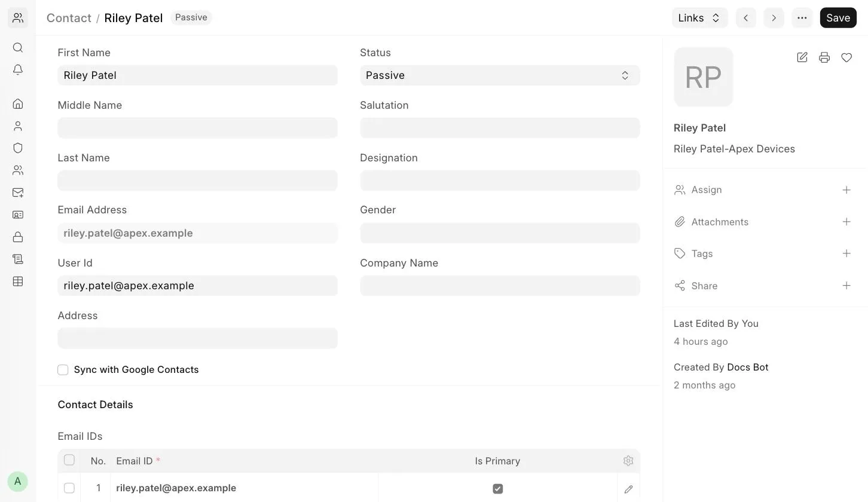Viewport: 868px width, 502px height.
Task: Select row 1 checkbox in Email IDs
Action: point(69,488)
